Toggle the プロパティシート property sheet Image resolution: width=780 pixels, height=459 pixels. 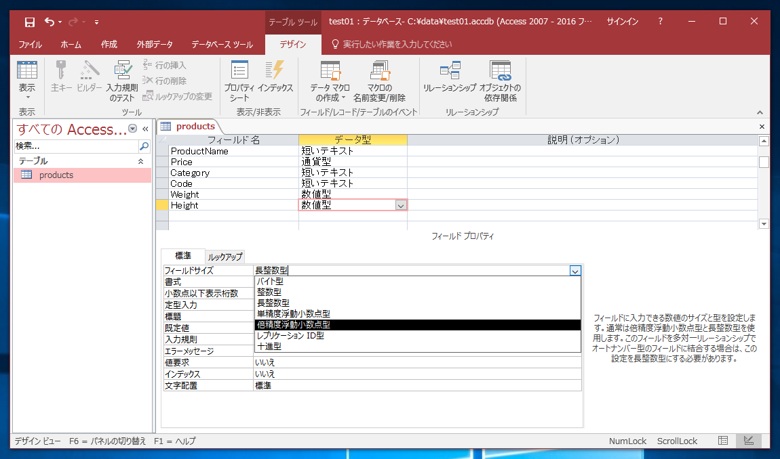coord(239,81)
